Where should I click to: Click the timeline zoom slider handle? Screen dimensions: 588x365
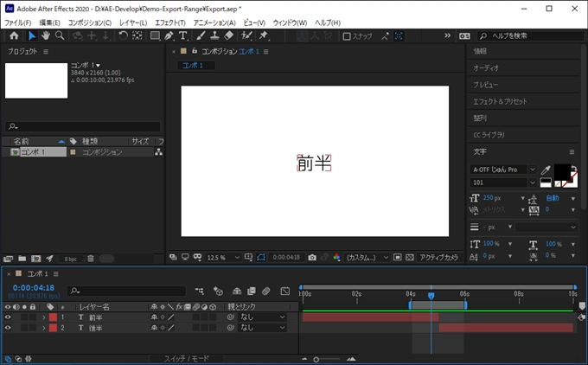(x=316, y=359)
